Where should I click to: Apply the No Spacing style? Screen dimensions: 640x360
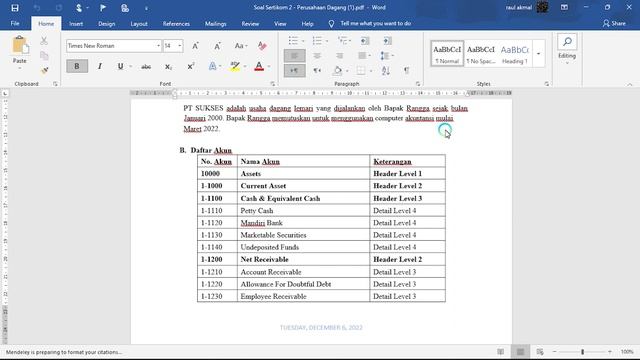[481, 53]
